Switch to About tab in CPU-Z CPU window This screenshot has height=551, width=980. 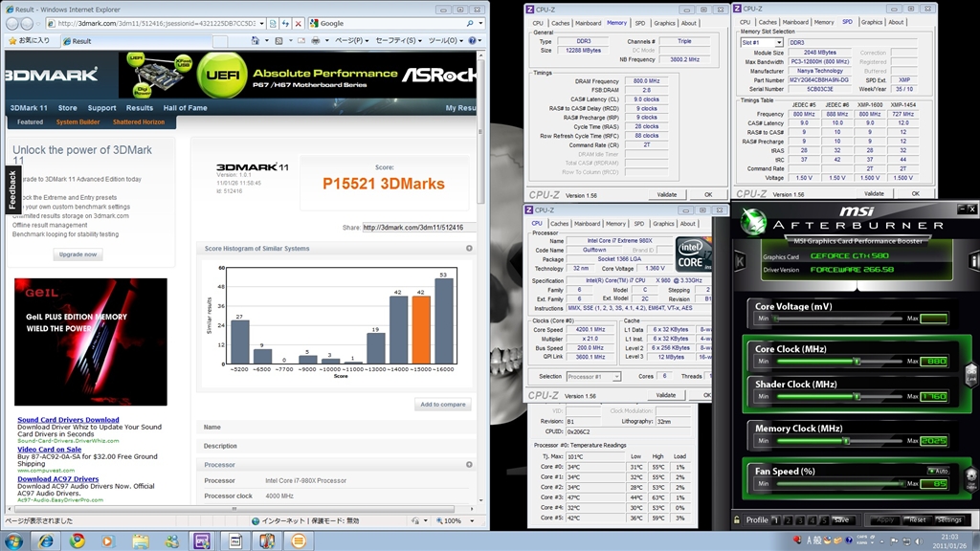[687, 223]
